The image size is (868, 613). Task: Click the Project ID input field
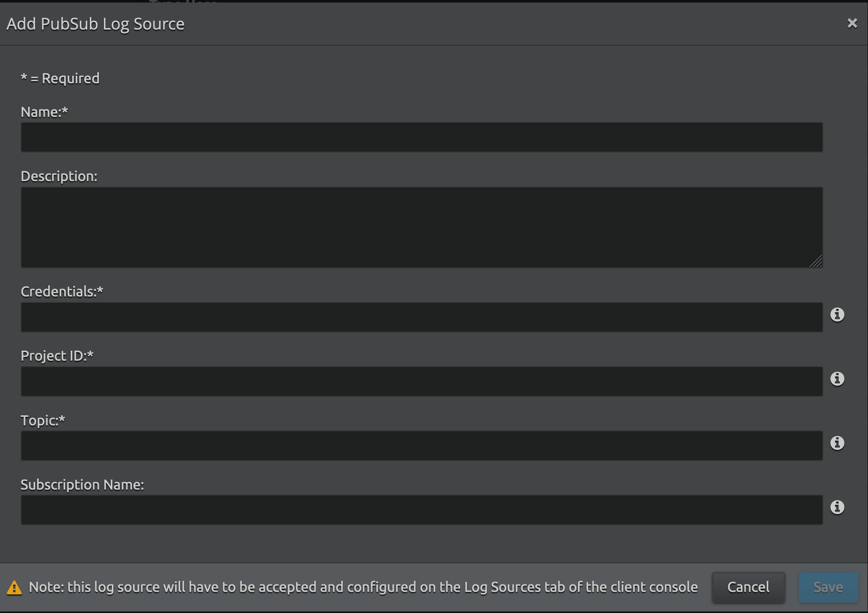(421, 381)
